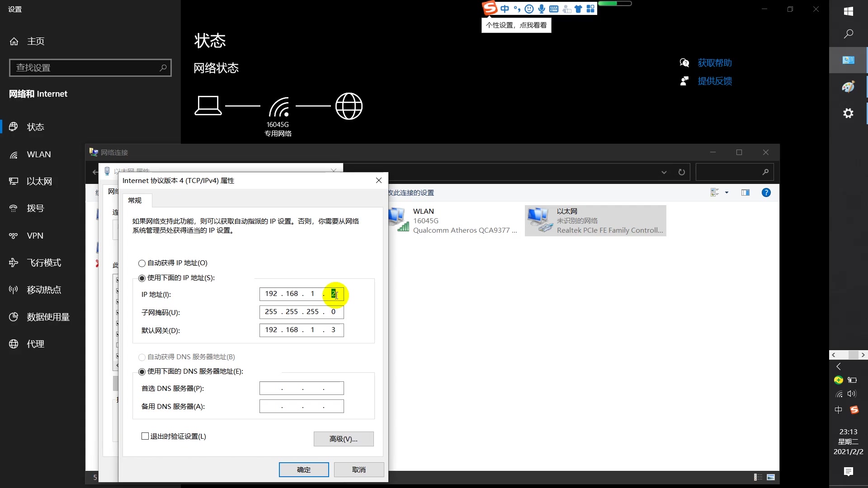The image size is (868, 488).
Task: Expand the address bar history dropdown arrow
Action: pyautogui.click(x=664, y=172)
